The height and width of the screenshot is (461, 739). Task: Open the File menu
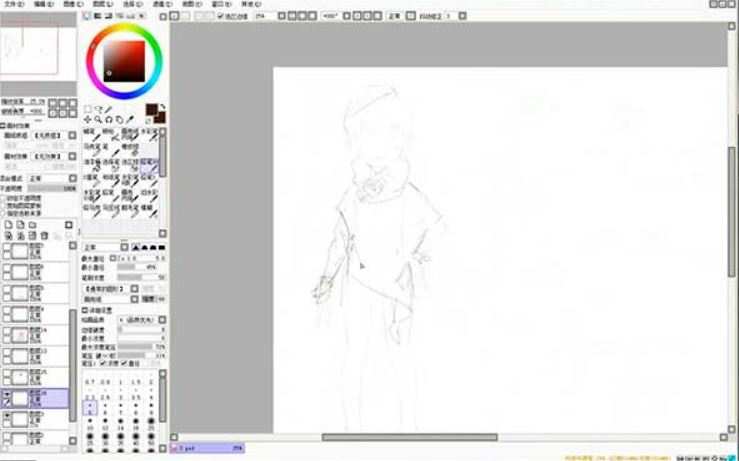(12, 4)
